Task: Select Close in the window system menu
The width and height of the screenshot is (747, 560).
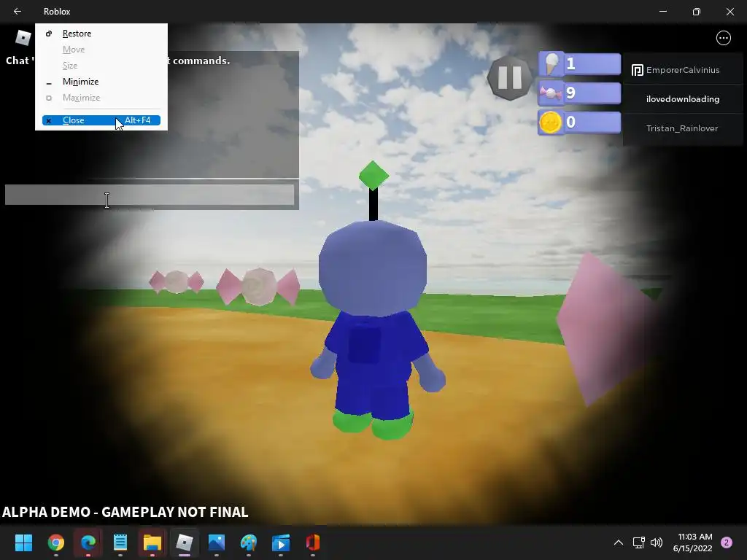Action: (101, 120)
